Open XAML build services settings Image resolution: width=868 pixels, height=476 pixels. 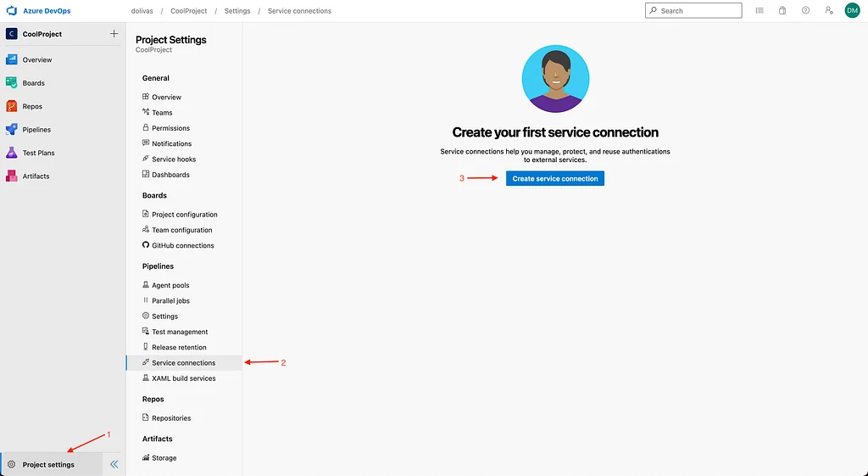(x=184, y=378)
